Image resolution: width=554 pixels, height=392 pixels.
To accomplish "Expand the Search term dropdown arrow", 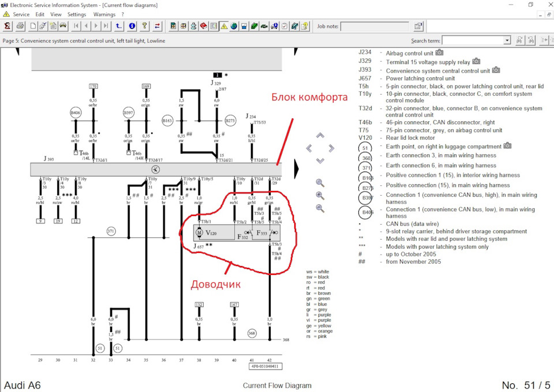I will tap(507, 40).
